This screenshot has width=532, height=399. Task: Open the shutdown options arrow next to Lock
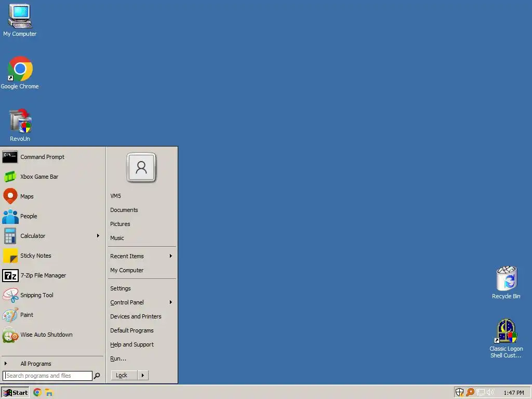click(143, 375)
